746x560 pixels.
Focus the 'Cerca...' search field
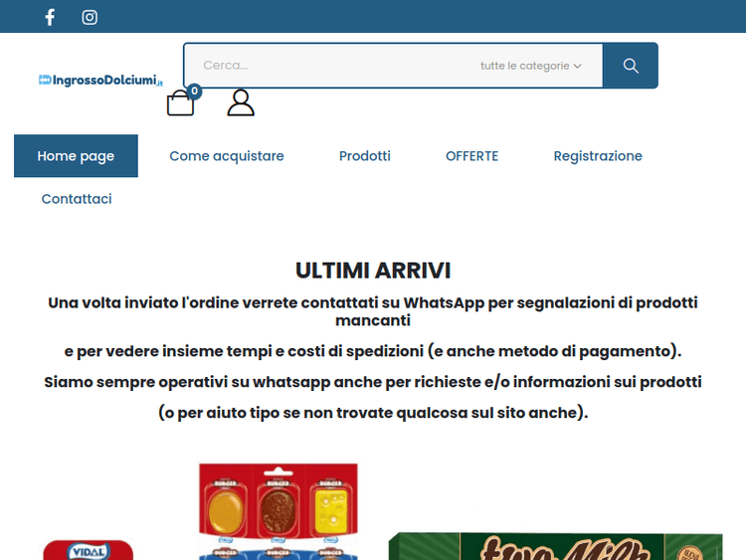click(x=328, y=66)
